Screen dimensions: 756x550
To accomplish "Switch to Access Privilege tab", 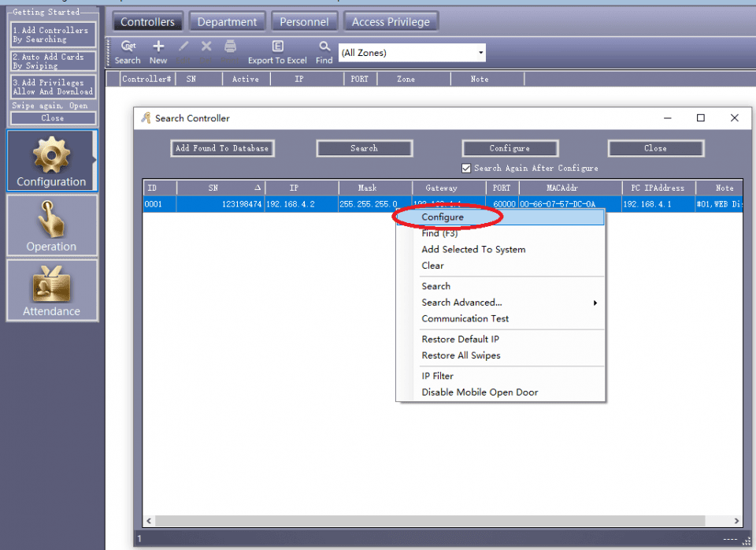I will tap(391, 21).
